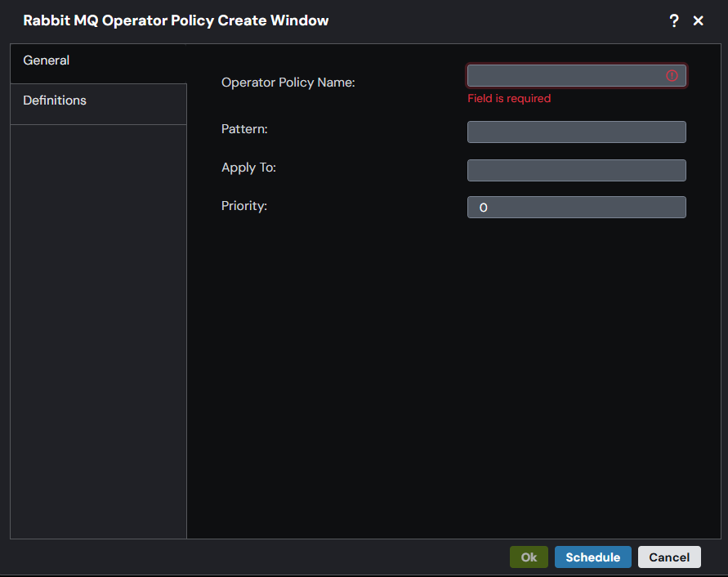Screen dimensions: 728x577
Task: Open the help question mark icon
Action: [x=674, y=20]
